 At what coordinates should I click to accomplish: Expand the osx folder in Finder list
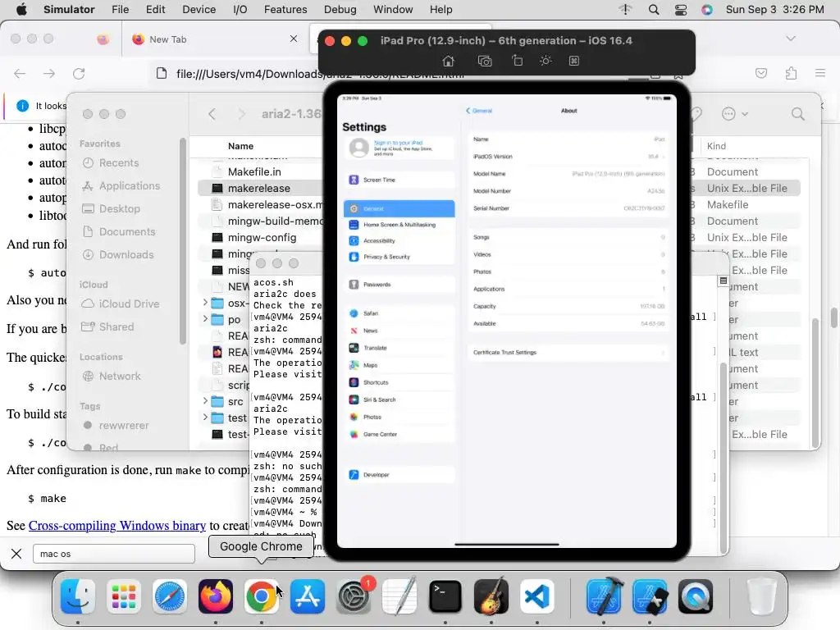tap(204, 303)
